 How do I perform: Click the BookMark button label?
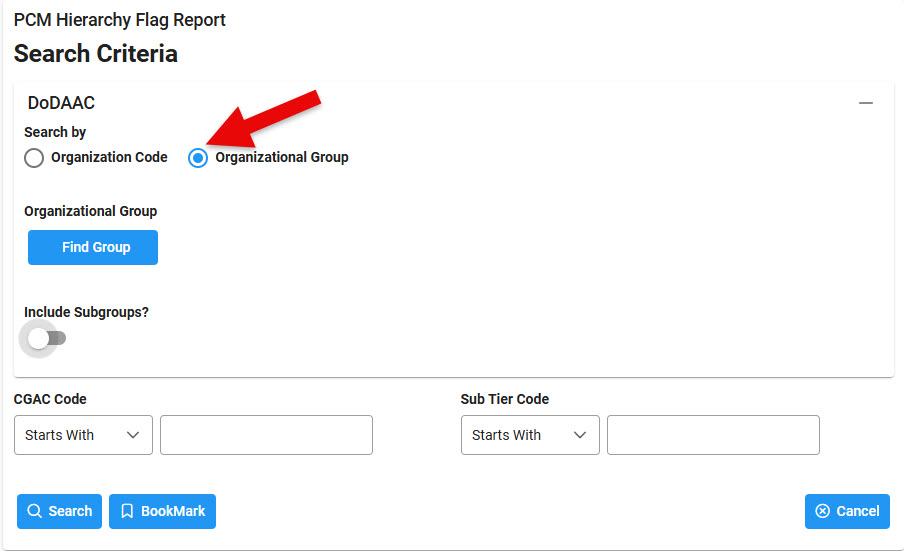[173, 511]
